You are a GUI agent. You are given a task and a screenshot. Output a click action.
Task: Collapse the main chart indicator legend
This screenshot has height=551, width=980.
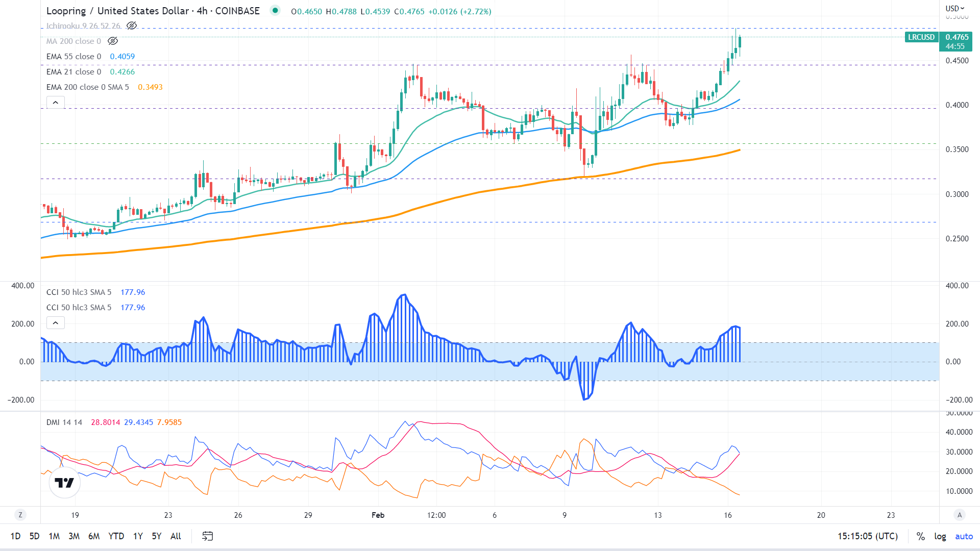(x=56, y=103)
